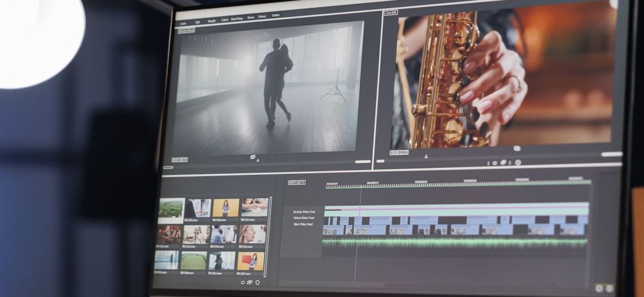
Task: Click the pill-shaped slider on the right under the dancers preview
Action: [x=363, y=162]
